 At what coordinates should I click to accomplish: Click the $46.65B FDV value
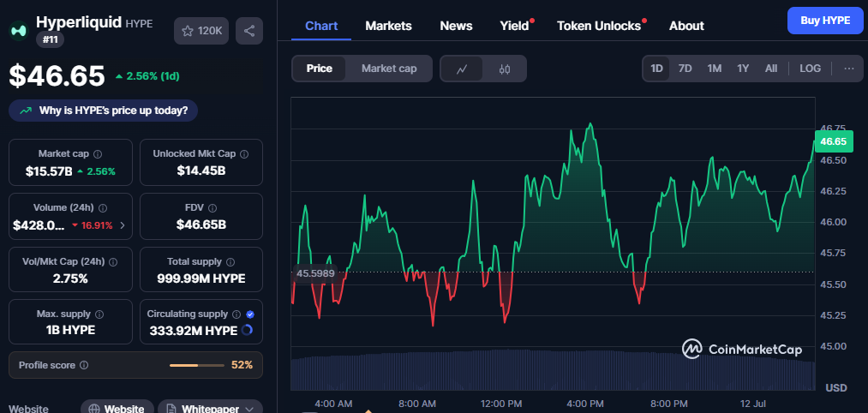point(201,224)
